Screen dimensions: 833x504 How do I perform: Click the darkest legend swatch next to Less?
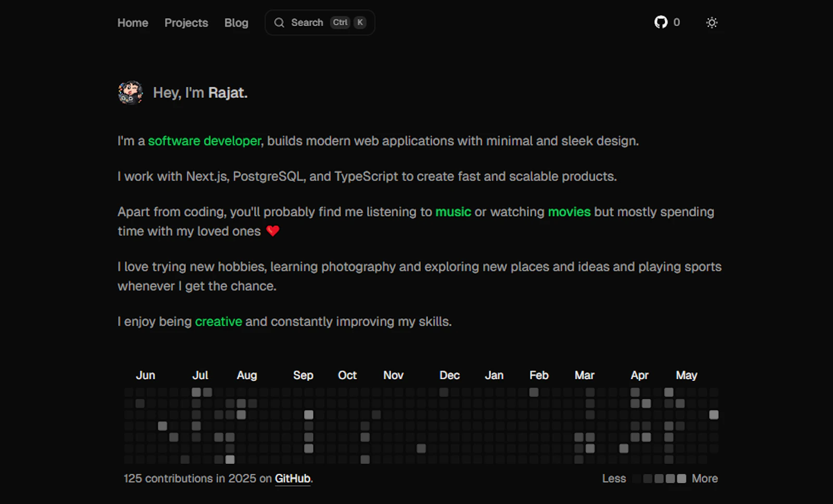(x=637, y=479)
